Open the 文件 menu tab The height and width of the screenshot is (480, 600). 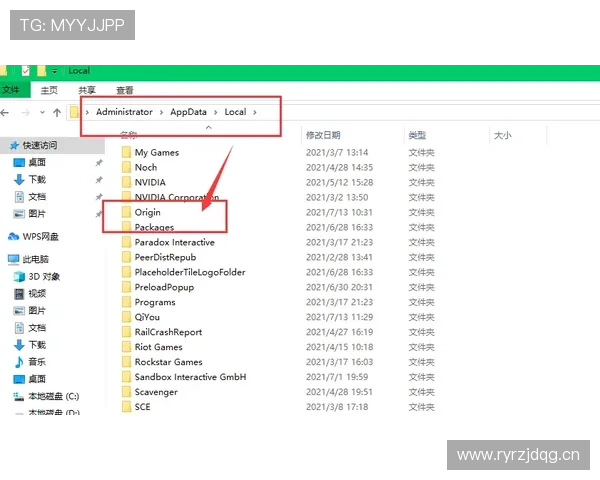point(11,90)
